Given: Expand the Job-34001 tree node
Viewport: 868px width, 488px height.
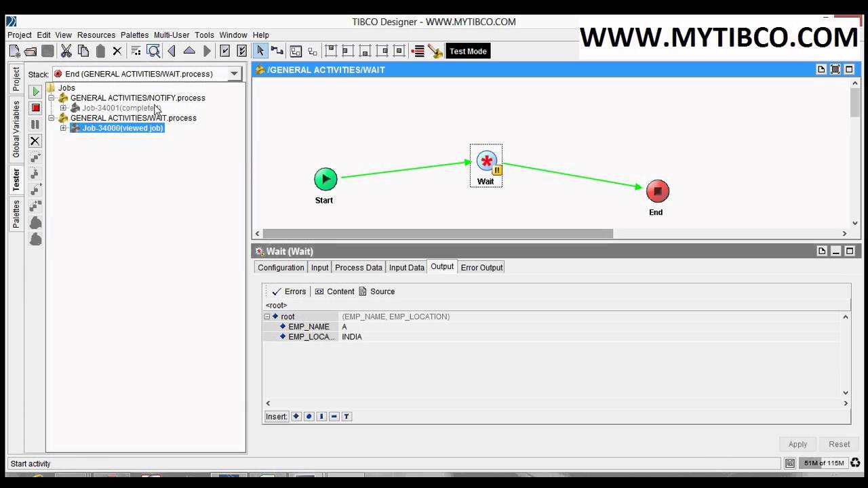Looking at the screenshot, I should click(63, 108).
